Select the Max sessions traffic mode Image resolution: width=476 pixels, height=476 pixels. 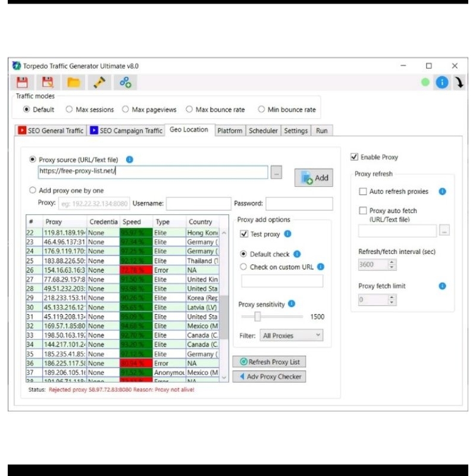[x=69, y=109]
